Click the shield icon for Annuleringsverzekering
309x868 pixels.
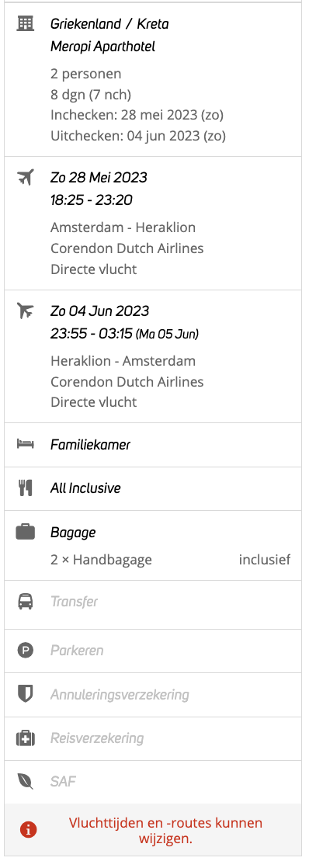coord(26,694)
